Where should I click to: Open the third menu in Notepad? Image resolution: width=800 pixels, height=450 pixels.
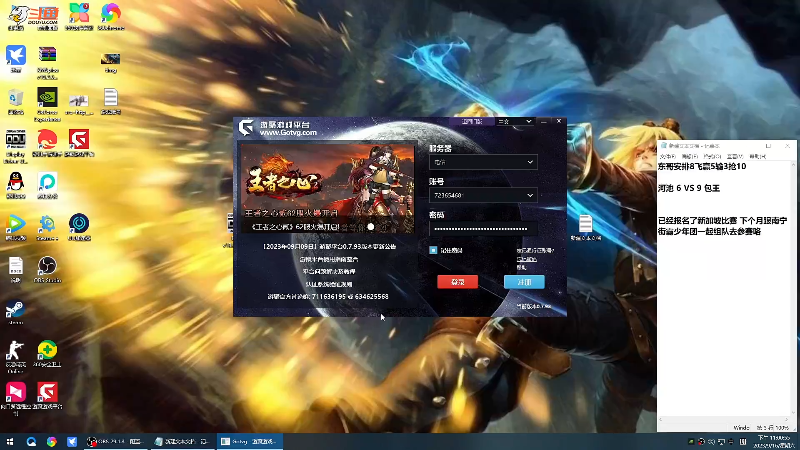712,156
